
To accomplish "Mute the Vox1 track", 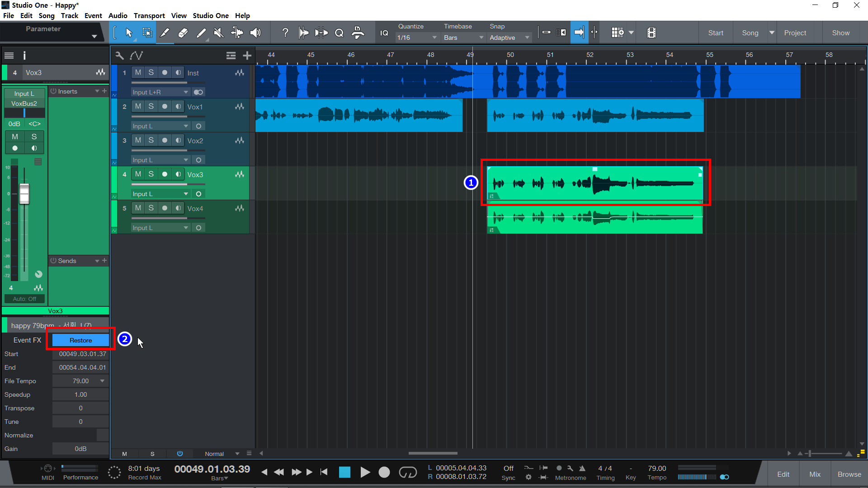I will (x=138, y=106).
